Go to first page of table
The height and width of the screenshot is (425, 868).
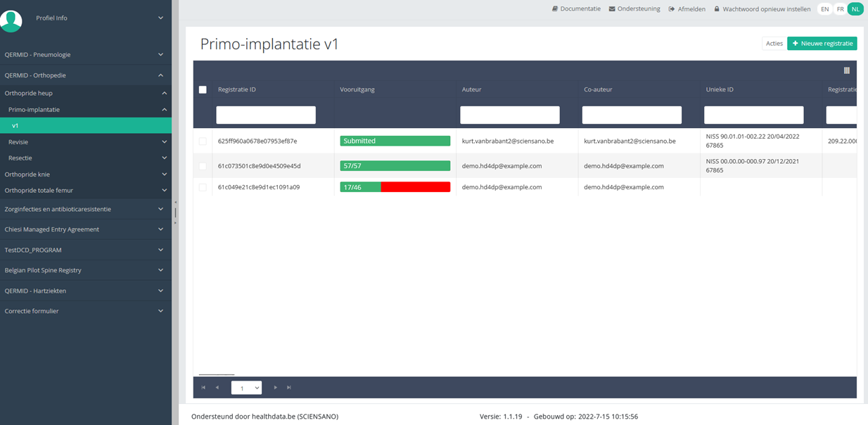tap(203, 388)
